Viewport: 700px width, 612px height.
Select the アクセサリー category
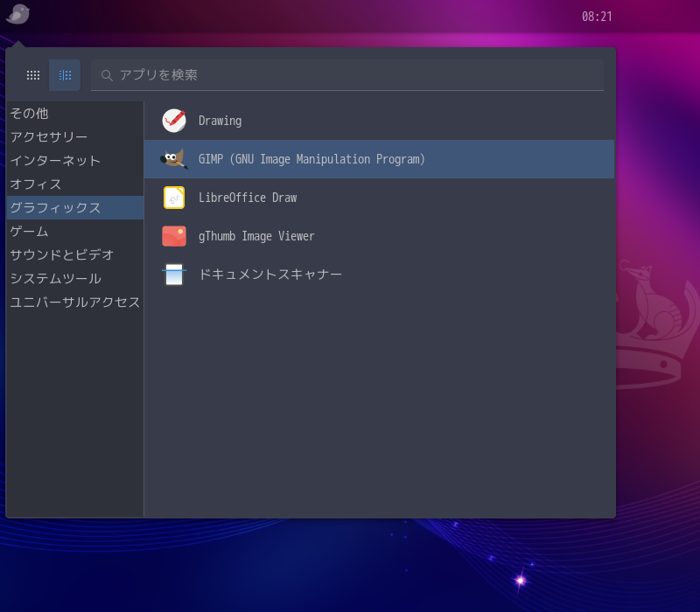(x=75, y=137)
